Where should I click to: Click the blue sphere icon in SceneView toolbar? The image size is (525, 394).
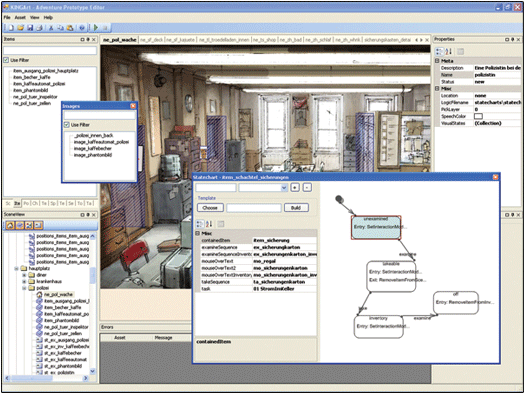19,225
